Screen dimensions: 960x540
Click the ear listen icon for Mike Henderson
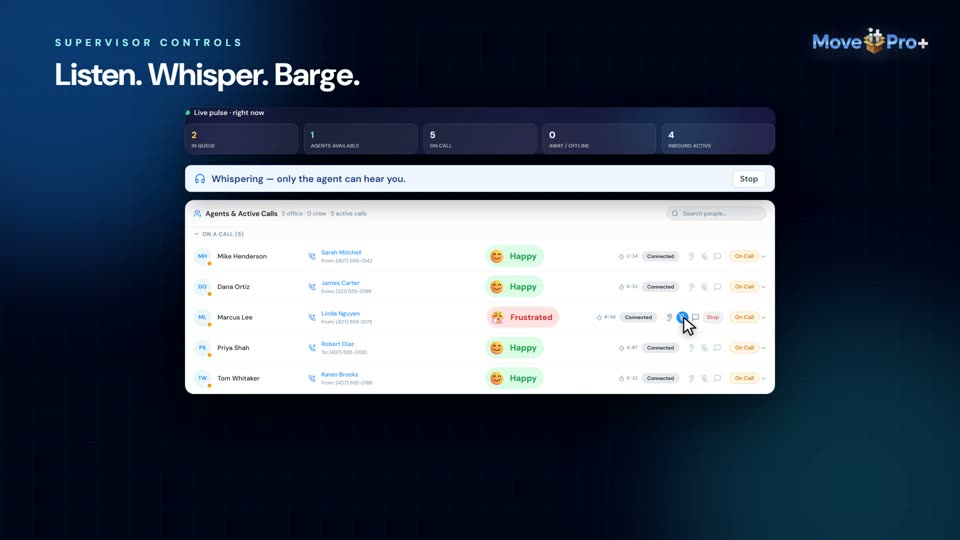coord(691,257)
